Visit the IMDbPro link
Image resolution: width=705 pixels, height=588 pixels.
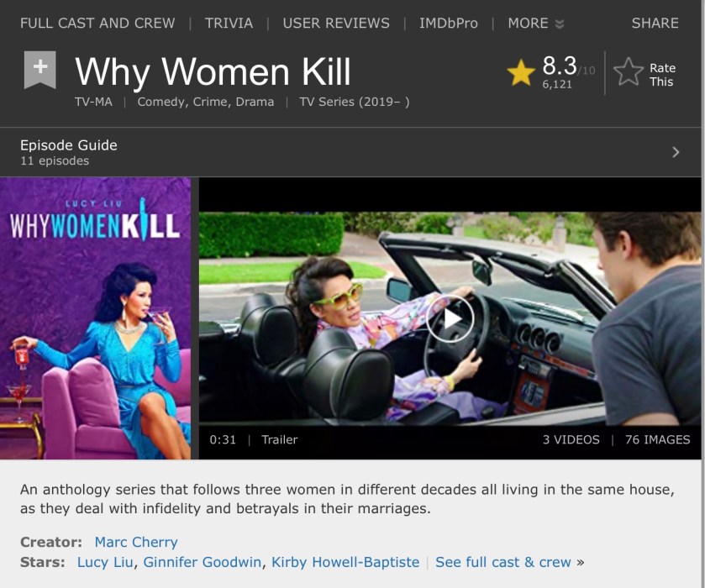[448, 24]
